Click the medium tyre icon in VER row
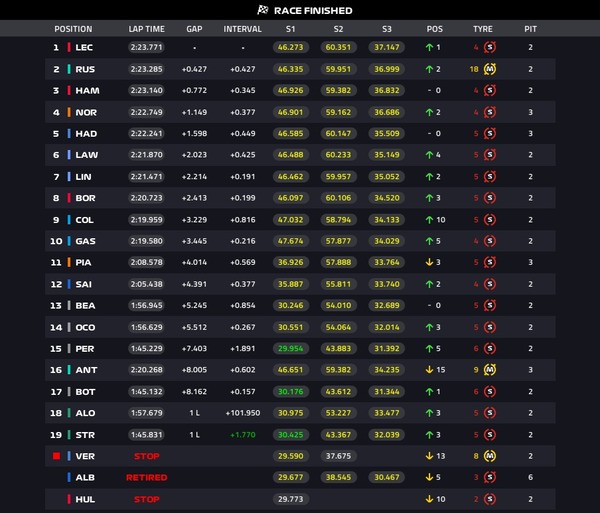Image resolution: width=600 pixels, height=513 pixels. tap(490, 456)
